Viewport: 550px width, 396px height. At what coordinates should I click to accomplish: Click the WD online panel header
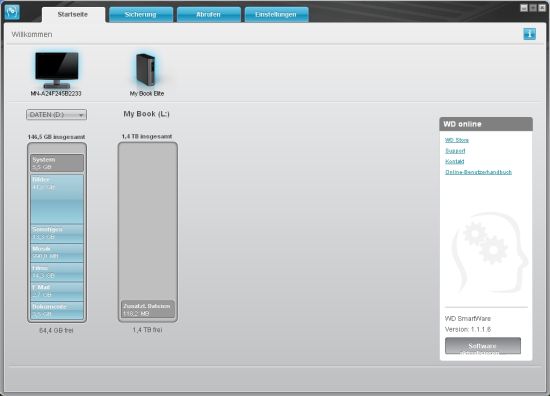pos(486,124)
